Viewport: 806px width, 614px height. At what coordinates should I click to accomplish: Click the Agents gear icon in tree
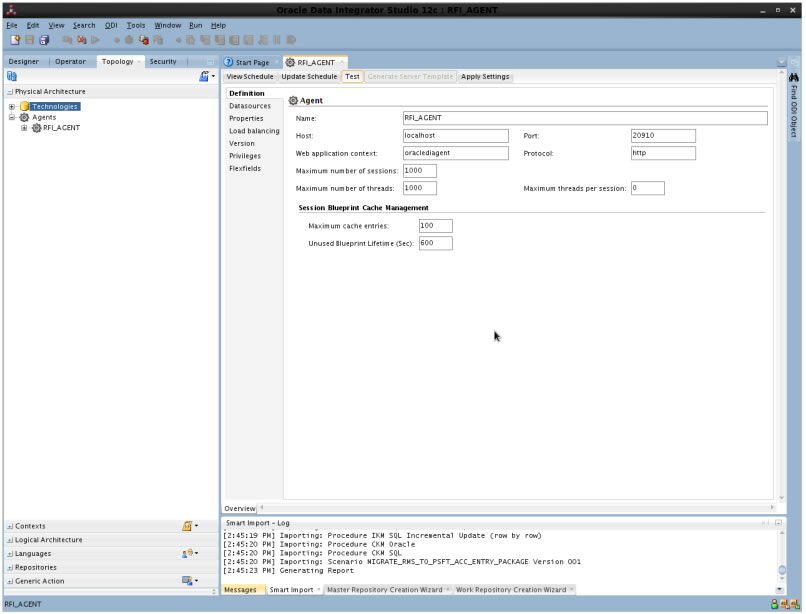point(24,118)
